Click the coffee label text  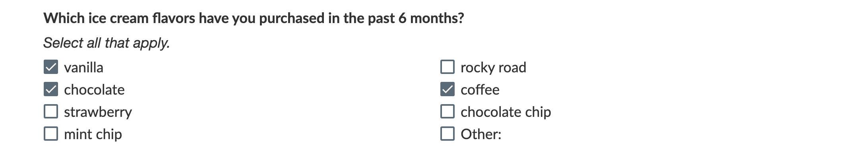tap(480, 90)
